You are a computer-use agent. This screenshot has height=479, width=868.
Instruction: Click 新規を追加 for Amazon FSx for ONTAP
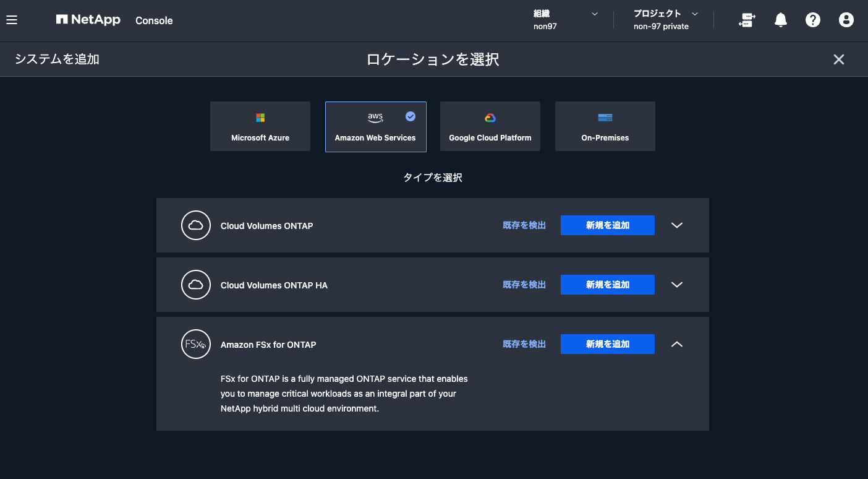point(608,344)
